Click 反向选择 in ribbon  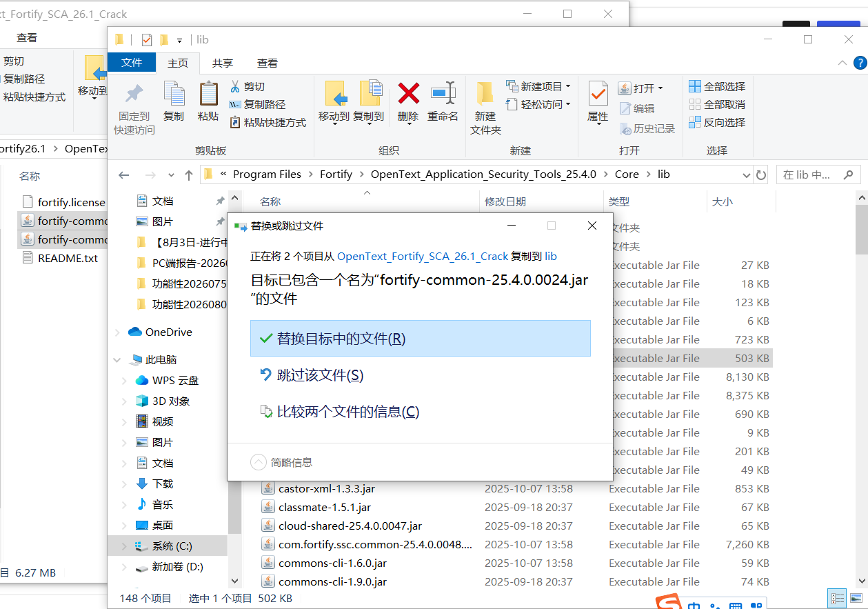click(x=717, y=122)
